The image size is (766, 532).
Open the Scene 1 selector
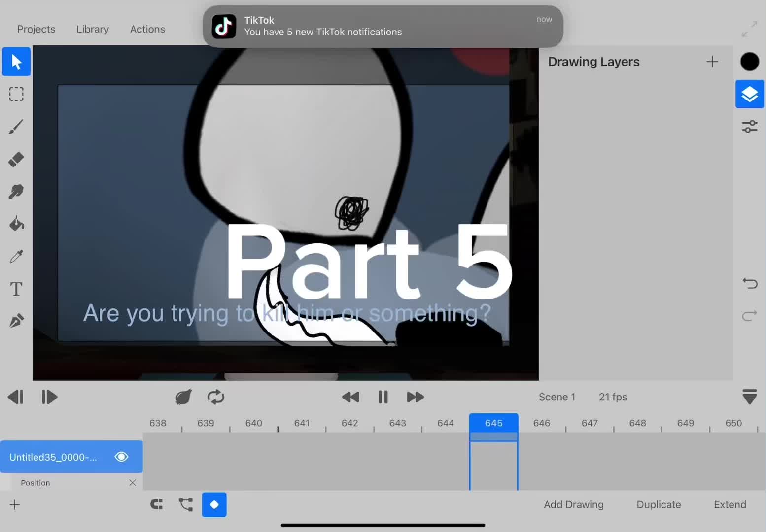tap(557, 397)
